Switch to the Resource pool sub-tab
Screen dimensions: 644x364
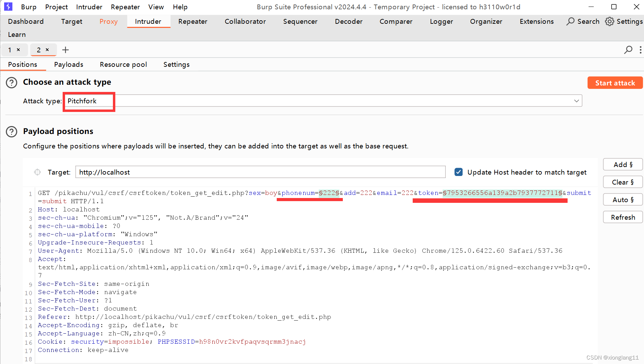[123, 64]
